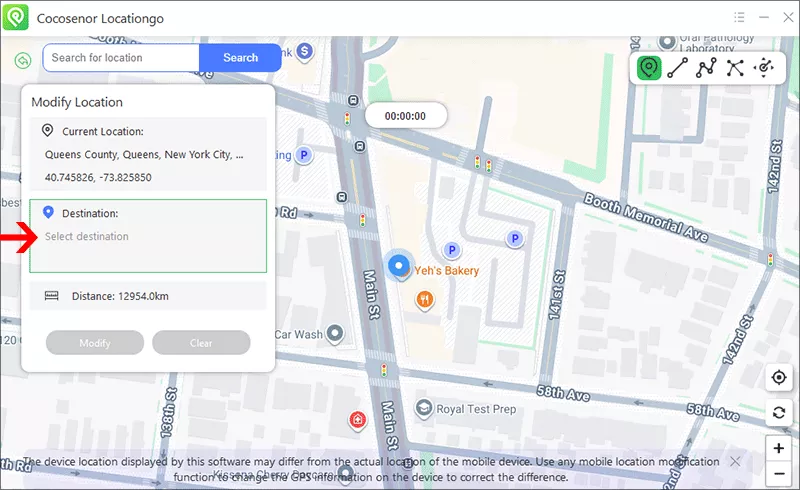Screen dimensions: 800x490
Task: Click the parking icon by 141st St
Action: coord(515,238)
